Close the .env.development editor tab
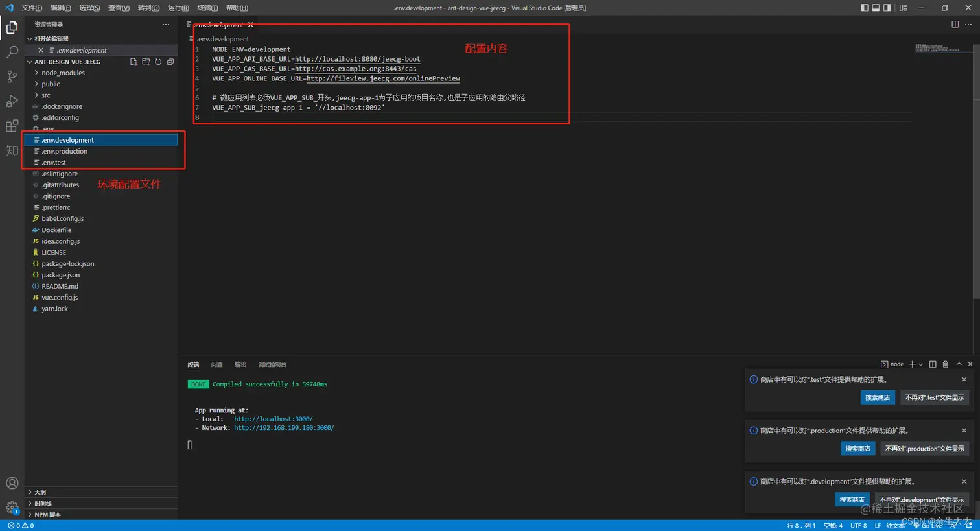980x531 pixels. click(x=250, y=25)
